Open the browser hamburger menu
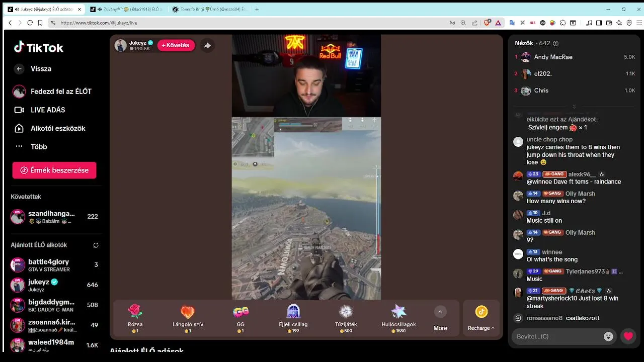 [639, 23]
